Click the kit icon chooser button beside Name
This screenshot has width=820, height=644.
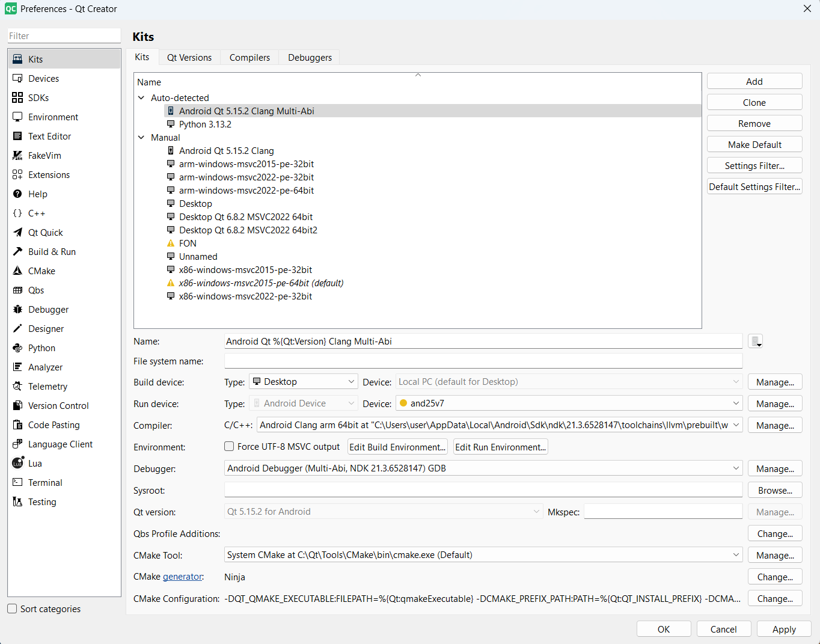coord(756,341)
